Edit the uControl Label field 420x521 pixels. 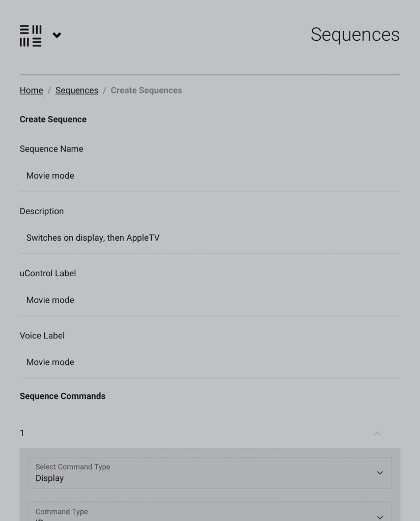[x=210, y=300]
